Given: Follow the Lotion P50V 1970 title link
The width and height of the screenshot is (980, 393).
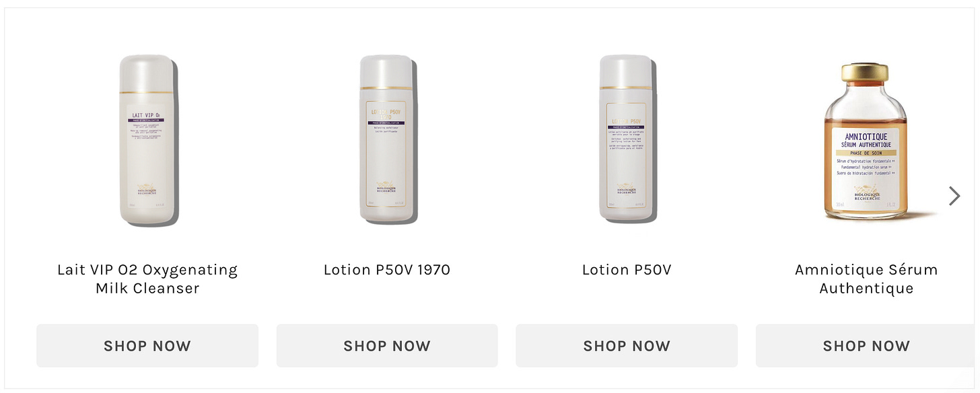Looking at the screenshot, I should click(x=387, y=270).
